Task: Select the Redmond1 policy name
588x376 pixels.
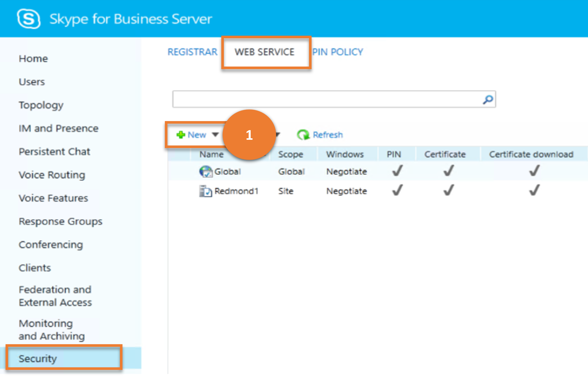Action: click(x=236, y=191)
